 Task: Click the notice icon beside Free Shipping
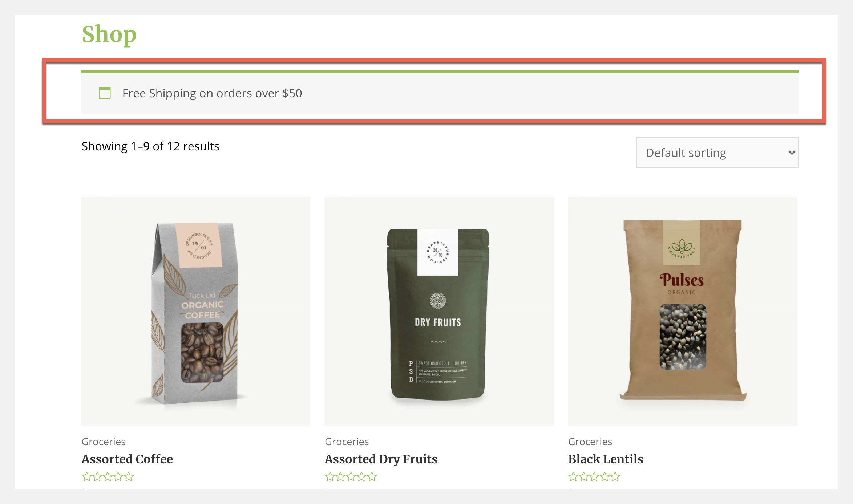(105, 93)
